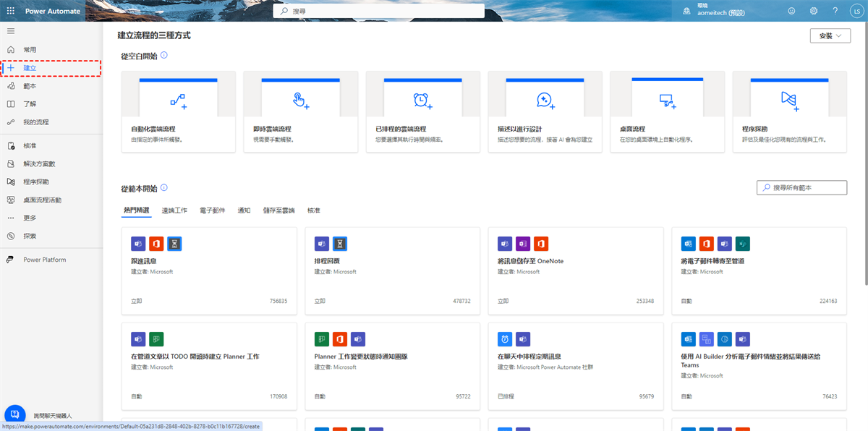This screenshot has width=868, height=431.
Task: Click the LS account avatar
Action: pos(856,11)
